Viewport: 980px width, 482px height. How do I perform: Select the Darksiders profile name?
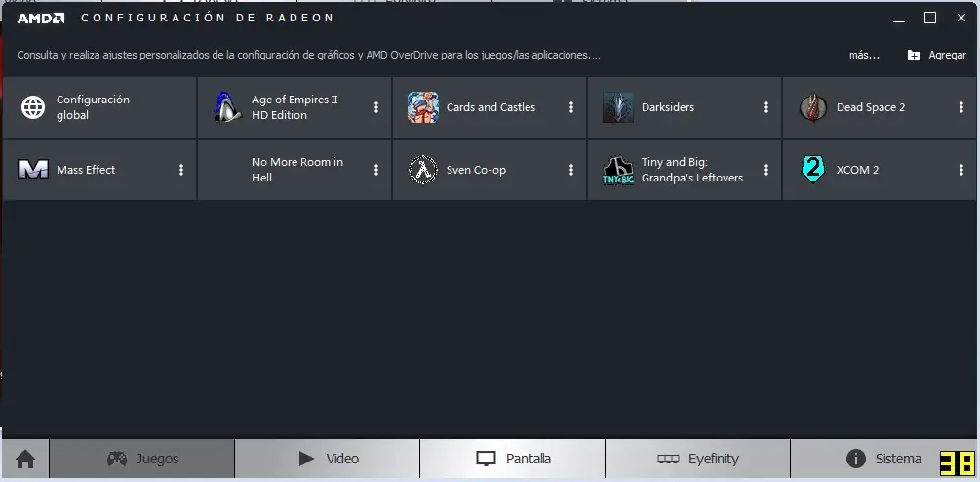(x=668, y=107)
